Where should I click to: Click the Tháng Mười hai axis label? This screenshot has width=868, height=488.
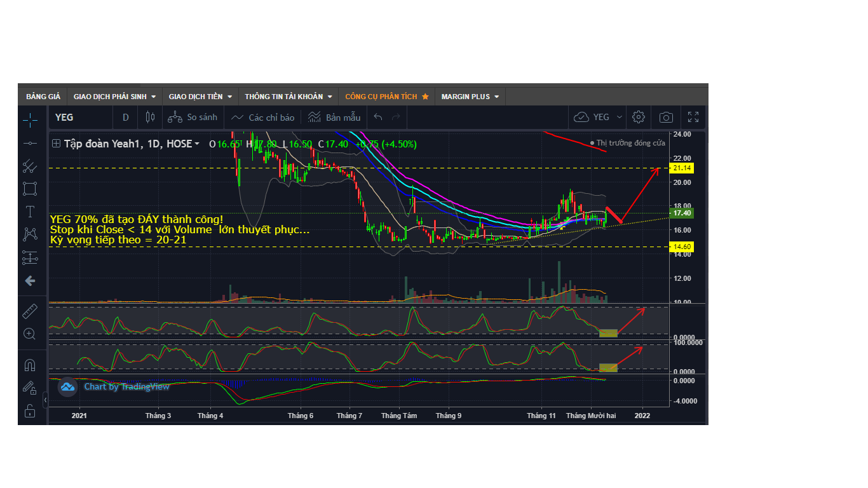(591, 416)
